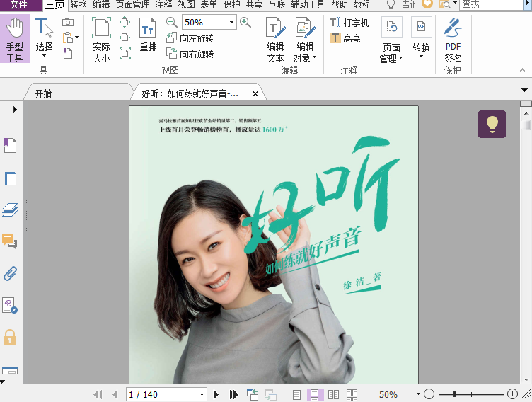This screenshot has height=402, width=532.
Task: Click the Fit Width icon
Action: tap(125, 38)
